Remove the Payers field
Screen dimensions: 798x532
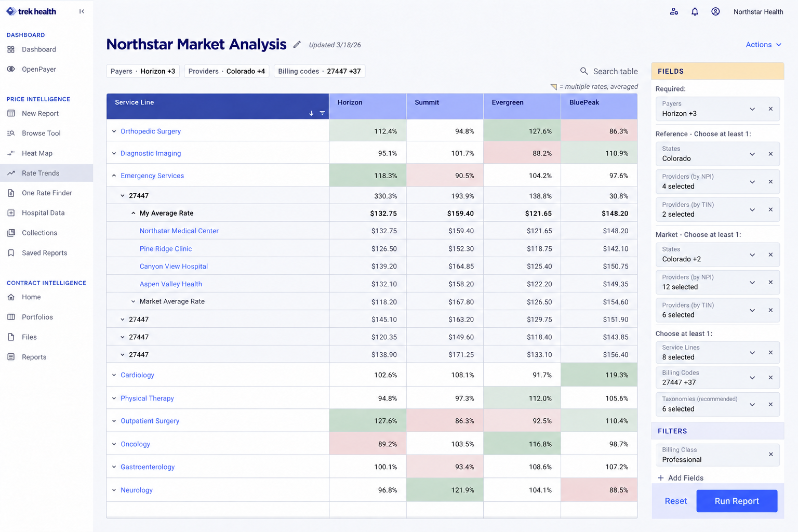770,109
